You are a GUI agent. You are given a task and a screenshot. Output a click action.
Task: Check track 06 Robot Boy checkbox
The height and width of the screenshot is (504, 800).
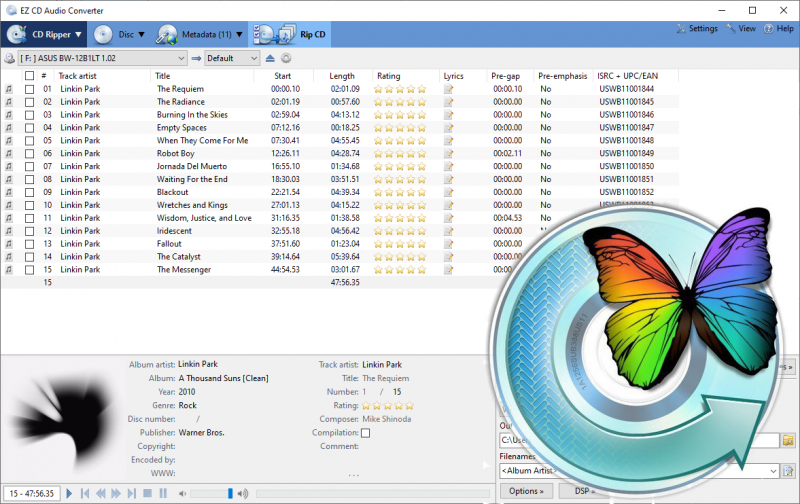[30, 154]
